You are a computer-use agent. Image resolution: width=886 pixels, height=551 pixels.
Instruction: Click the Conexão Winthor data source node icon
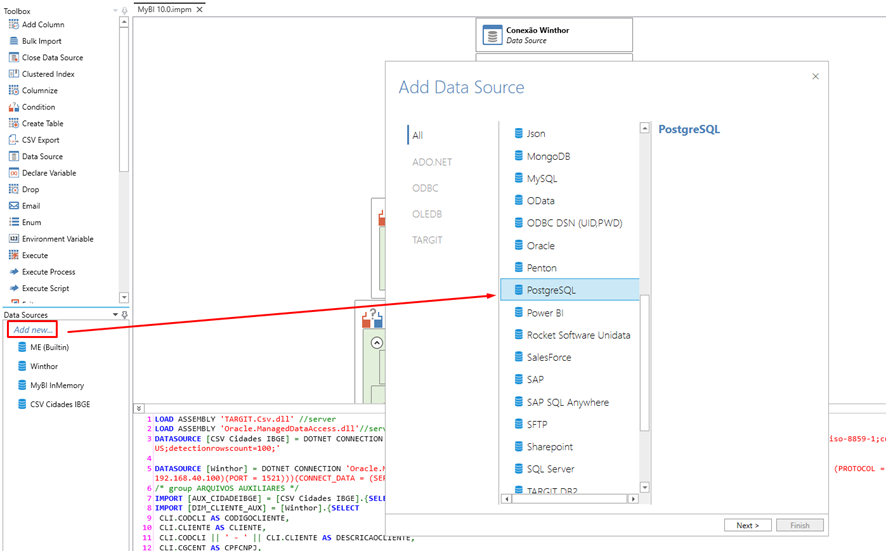tap(492, 34)
